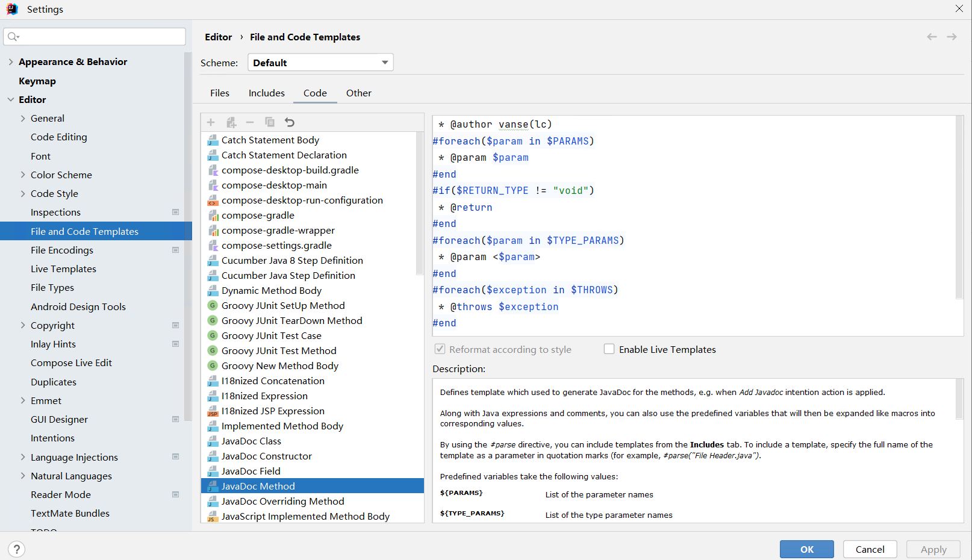Select the JavaDoc Overriding Method template
This screenshot has width=972, height=560.
[x=282, y=501]
